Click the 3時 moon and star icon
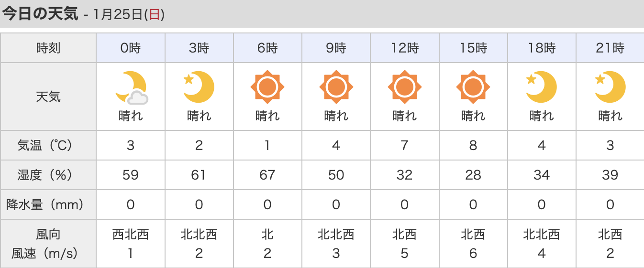 coord(199,87)
